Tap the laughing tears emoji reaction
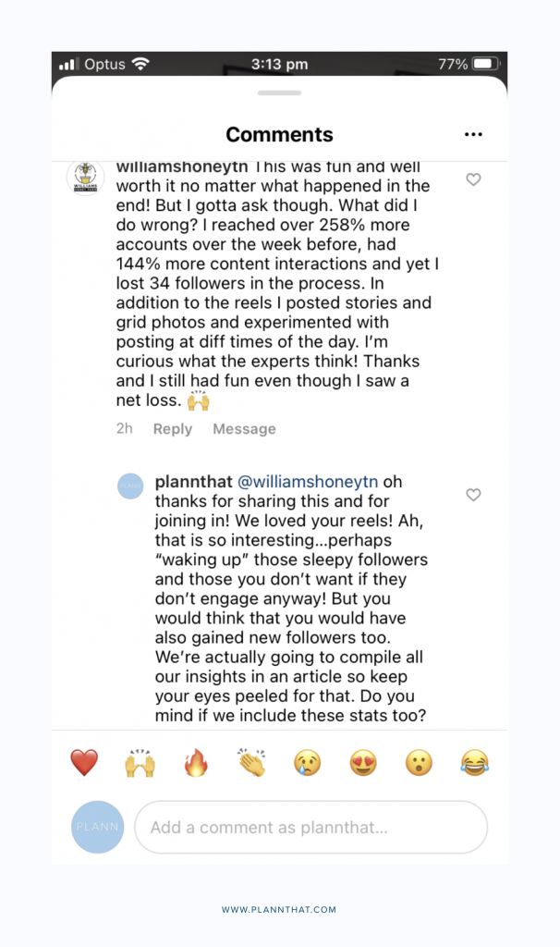The image size is (560, 947). point(475,763)
